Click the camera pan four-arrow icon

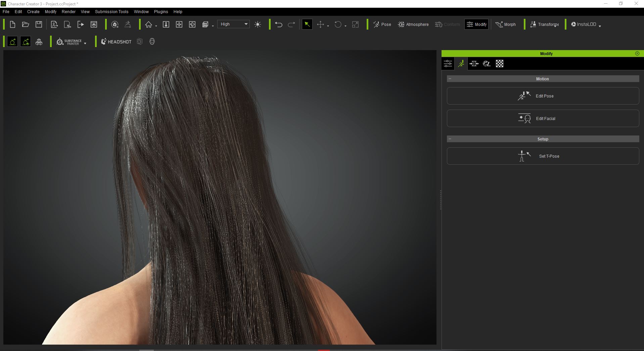click(179, 24)
